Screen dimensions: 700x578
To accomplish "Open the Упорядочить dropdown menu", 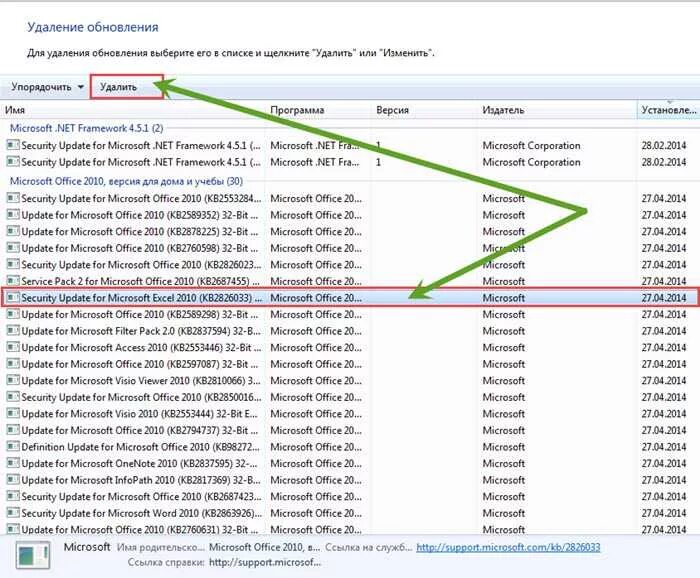I will [47, 87].
